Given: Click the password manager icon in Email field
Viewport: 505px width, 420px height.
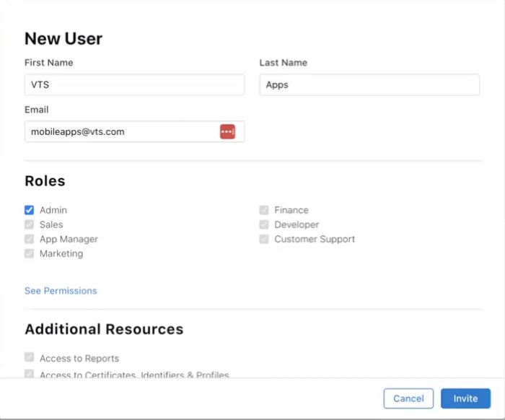Looking at the screenshot, I should coord(227,132).
